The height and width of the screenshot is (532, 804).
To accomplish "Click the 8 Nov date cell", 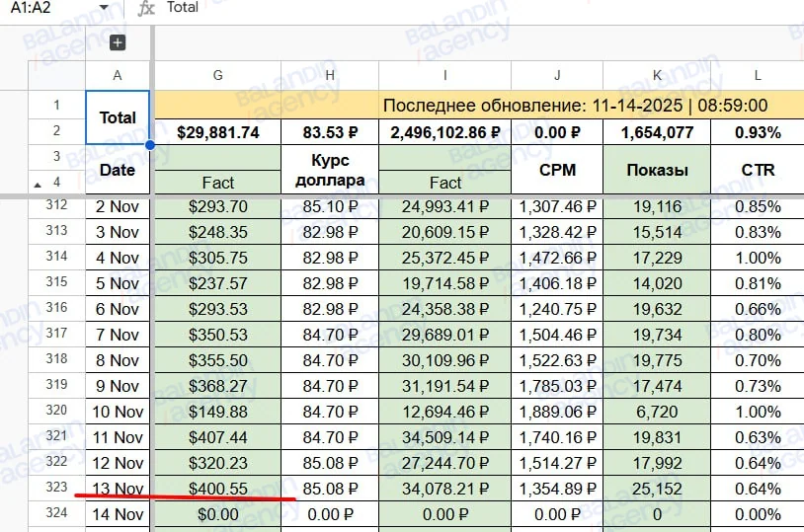I will tap(118, 360).
